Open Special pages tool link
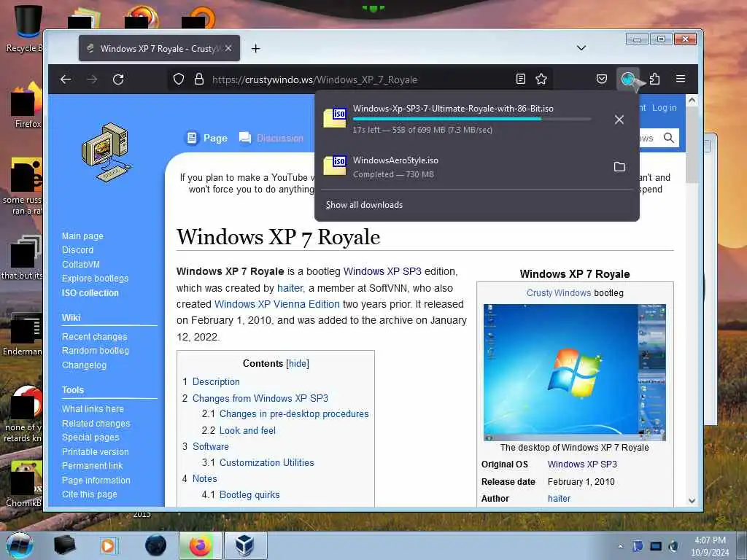 click(x=90, y=437)
